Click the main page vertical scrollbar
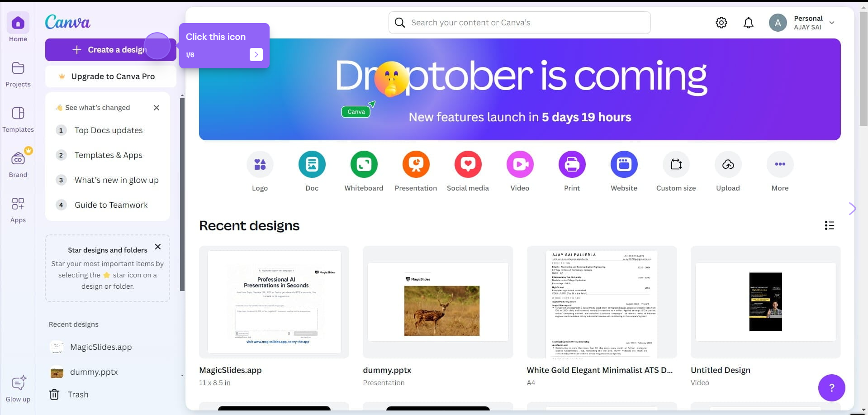The width and height of the screenshot is (868, 415). click(x=863, y=68)
